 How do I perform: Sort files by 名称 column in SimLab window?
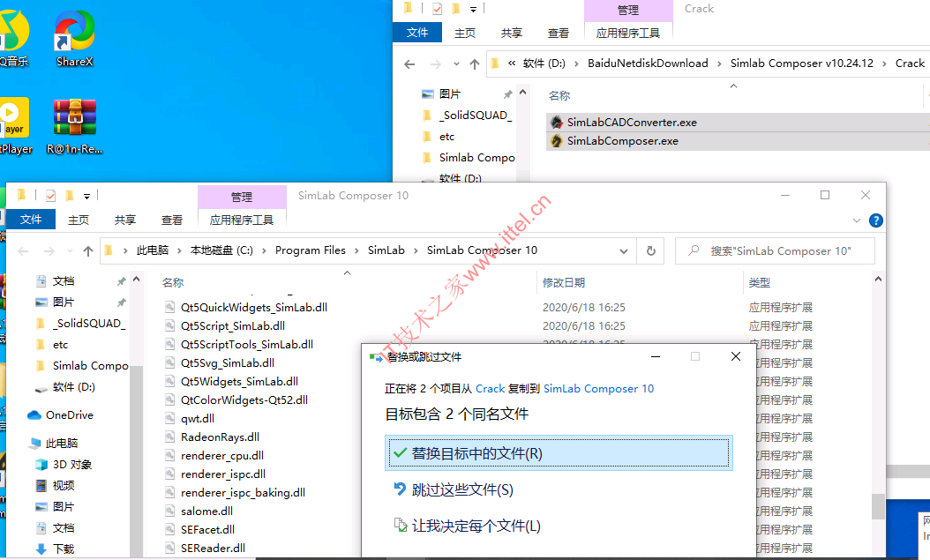[x=173, y=283]
